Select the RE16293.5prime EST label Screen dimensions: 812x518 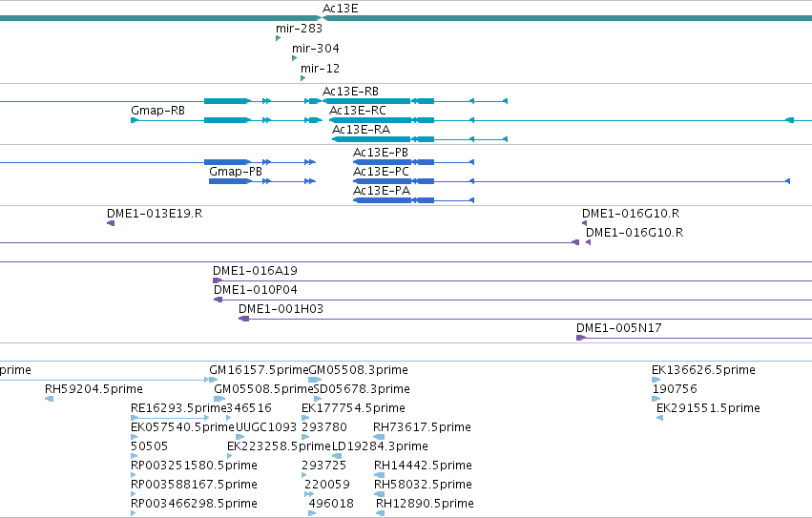(178, 408)
